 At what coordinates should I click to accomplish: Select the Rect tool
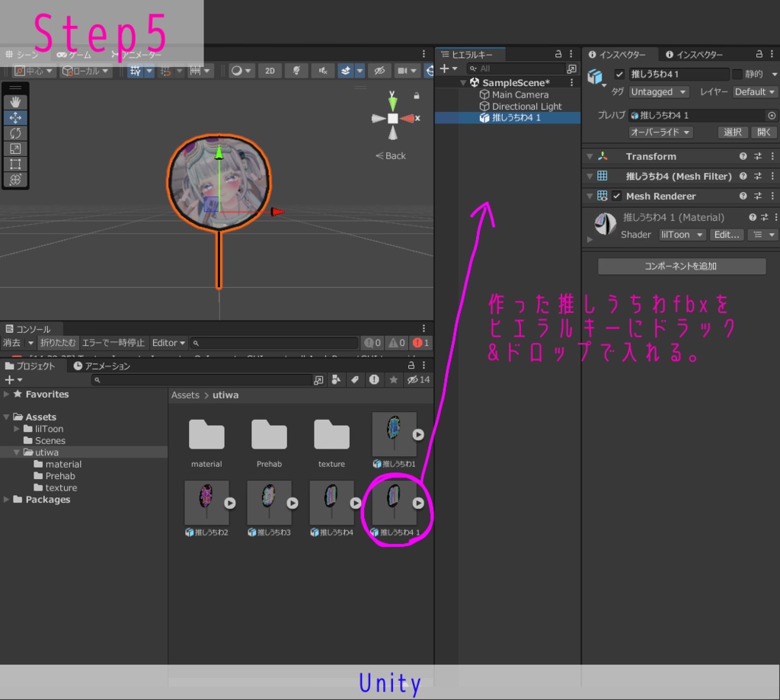pos(15,164)
